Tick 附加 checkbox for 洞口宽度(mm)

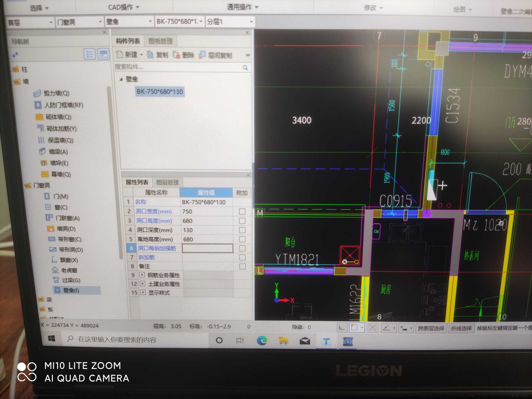click(242, 211)
